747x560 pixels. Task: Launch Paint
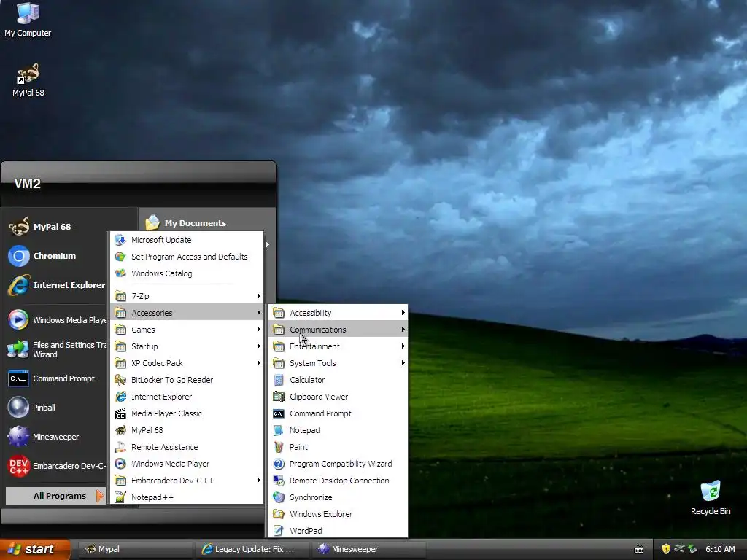pos(338,447)
